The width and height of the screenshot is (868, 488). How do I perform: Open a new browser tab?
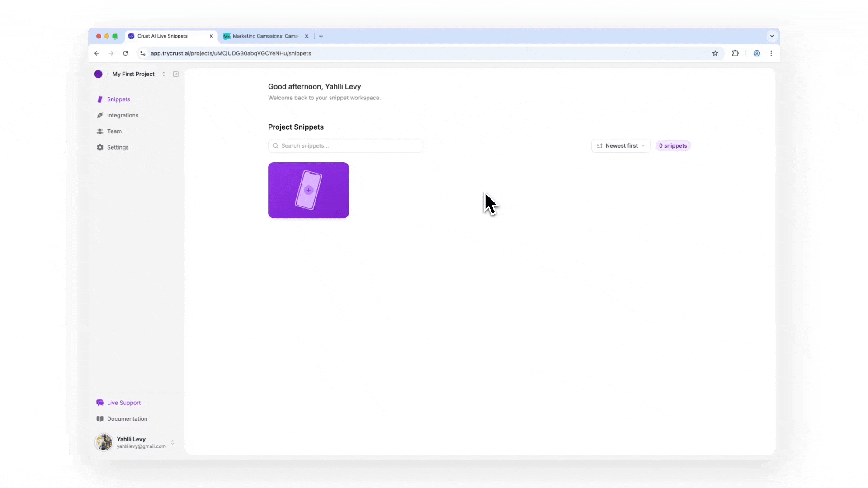pos(321,36)
